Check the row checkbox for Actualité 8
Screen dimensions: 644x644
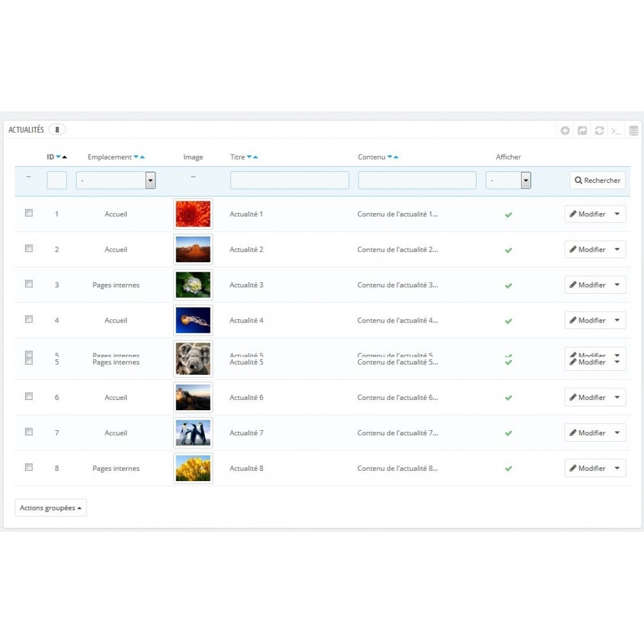point(29,467)
